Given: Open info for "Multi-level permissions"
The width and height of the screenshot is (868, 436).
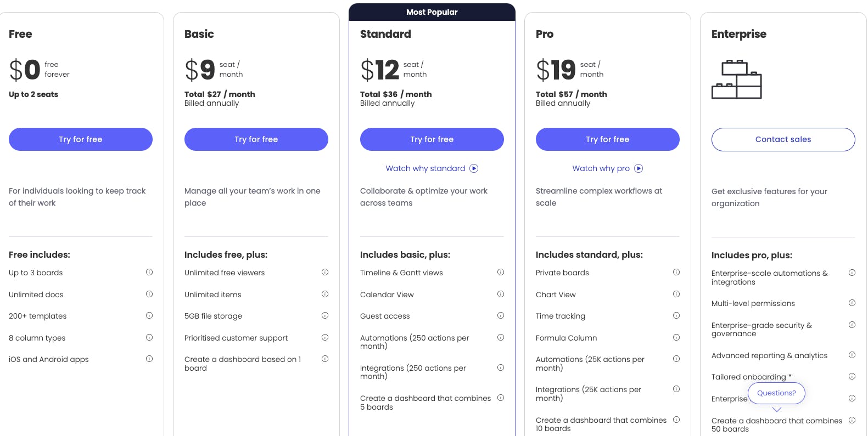Looking at the screenshot, I should tap(852, 303).
